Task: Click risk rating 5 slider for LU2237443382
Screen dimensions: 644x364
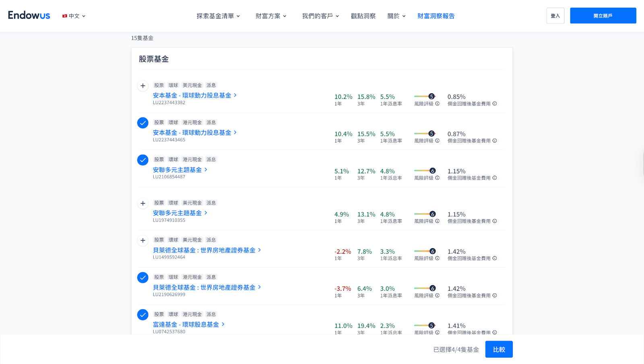Action: [x=425, y=97]
